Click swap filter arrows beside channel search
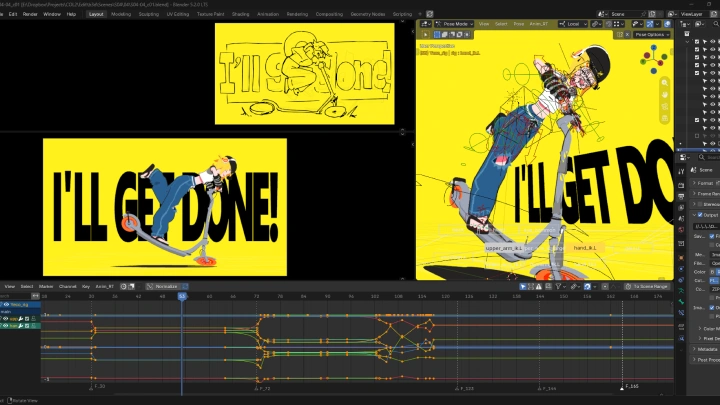The height and width of the screenshot is (405, 720). click(x=35, y=296)
